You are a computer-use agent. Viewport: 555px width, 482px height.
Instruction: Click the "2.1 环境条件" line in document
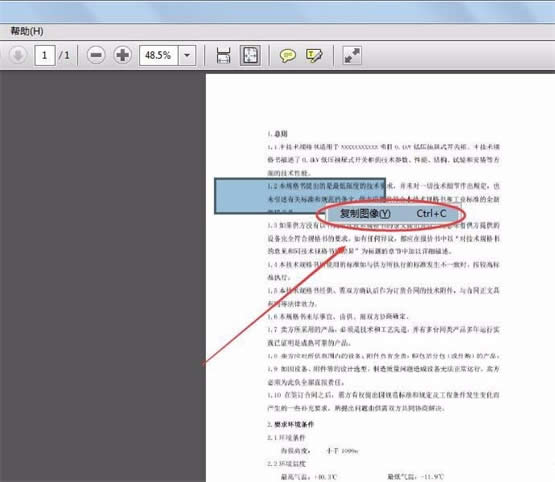[286, 437]
